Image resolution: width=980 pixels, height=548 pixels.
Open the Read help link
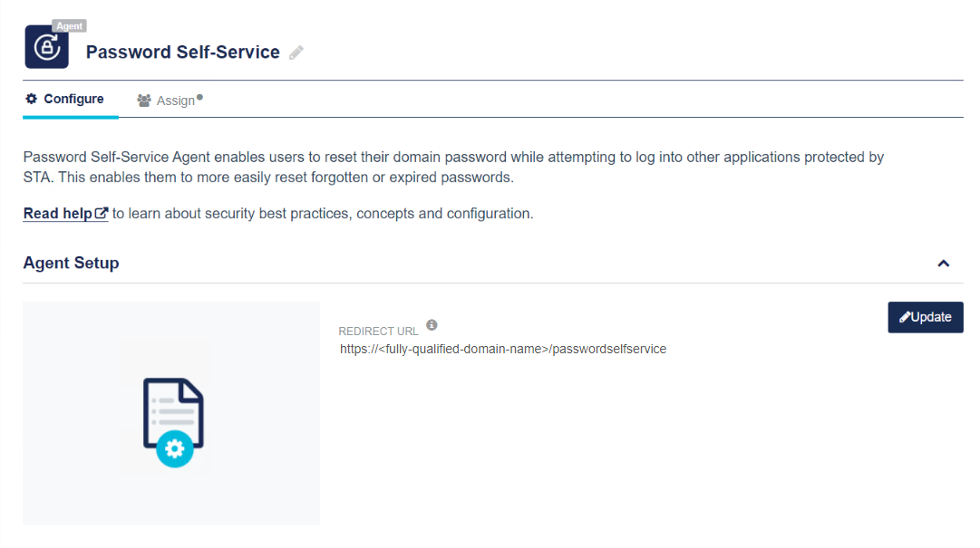58,214
